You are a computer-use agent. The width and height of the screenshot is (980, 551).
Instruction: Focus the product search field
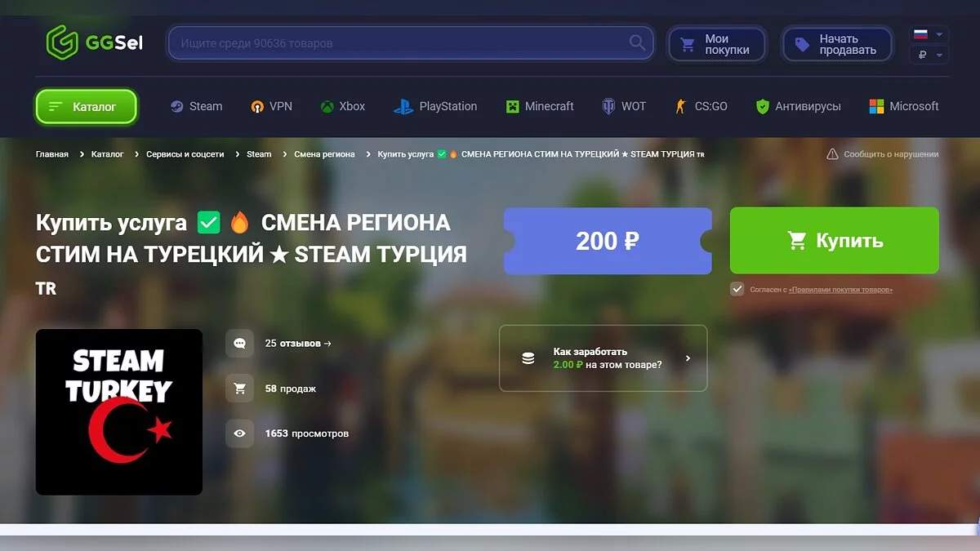411,42
